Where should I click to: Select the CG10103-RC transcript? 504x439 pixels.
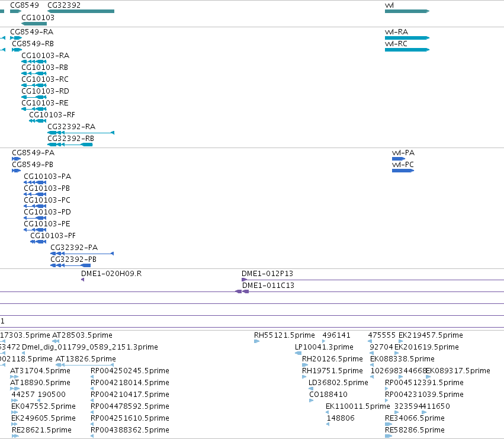tap(34, 85)
